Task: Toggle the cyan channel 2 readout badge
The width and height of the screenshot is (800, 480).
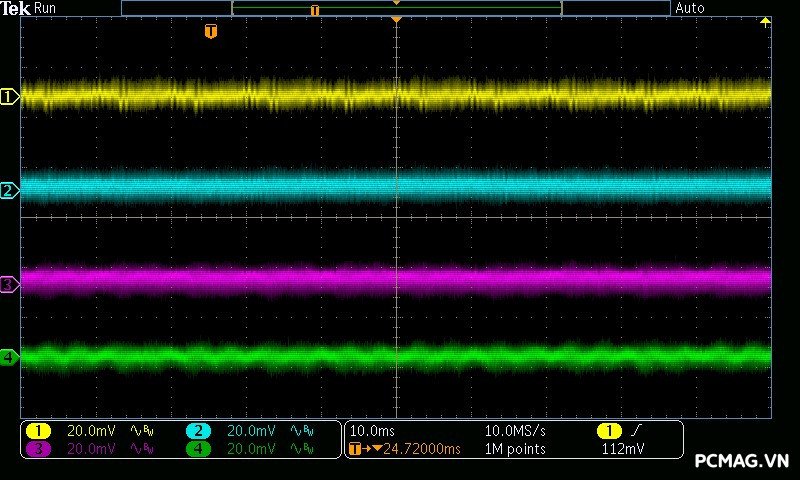Action: click(x=198, y=431)
